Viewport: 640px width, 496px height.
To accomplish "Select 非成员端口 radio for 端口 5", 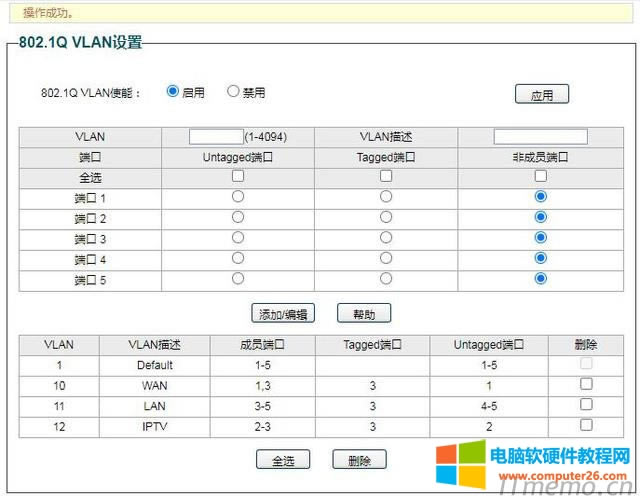I will (x=541, y=278).
